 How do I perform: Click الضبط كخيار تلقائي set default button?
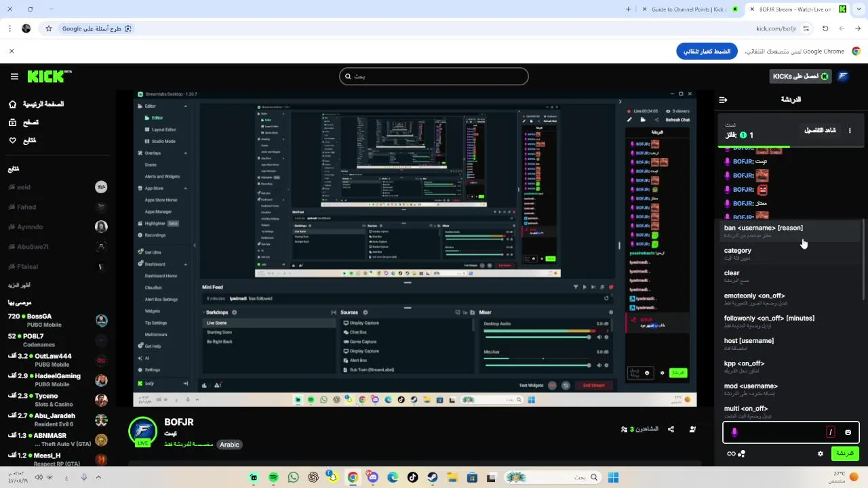pos(707,52)
